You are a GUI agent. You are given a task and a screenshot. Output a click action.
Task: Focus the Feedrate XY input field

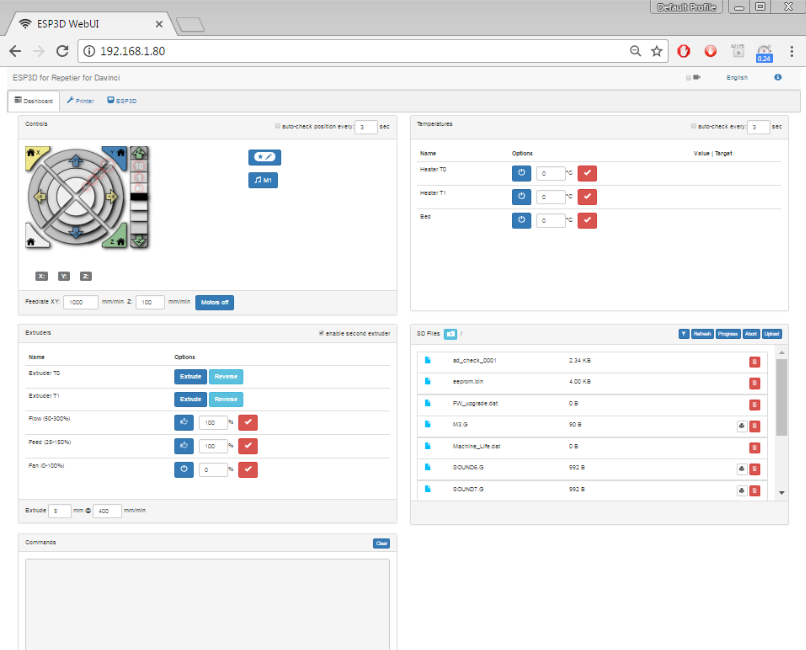click(x=81, y=302)
